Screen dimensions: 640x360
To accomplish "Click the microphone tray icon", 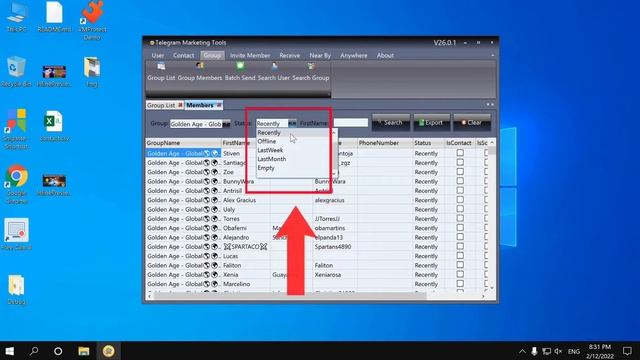I will coord(534,351).
